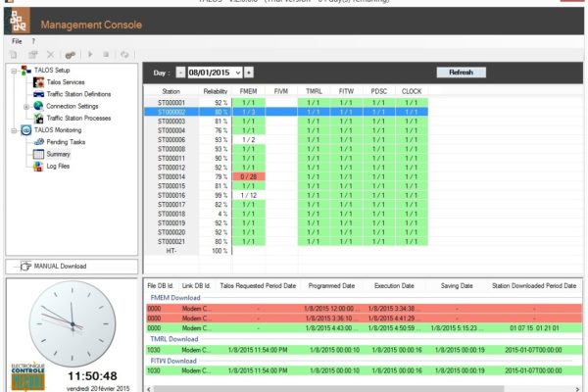Select station ST000018 row

click(x=286, y=214)
